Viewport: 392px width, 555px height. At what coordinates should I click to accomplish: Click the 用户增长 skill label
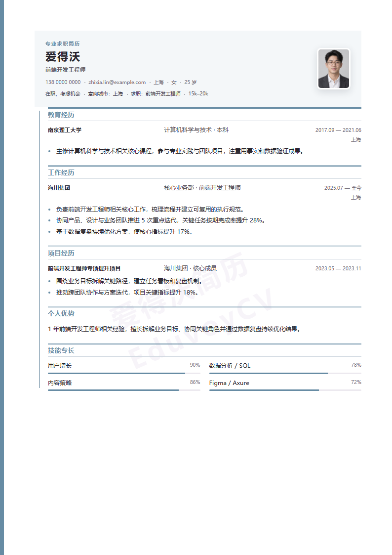(x=60, y=366)
